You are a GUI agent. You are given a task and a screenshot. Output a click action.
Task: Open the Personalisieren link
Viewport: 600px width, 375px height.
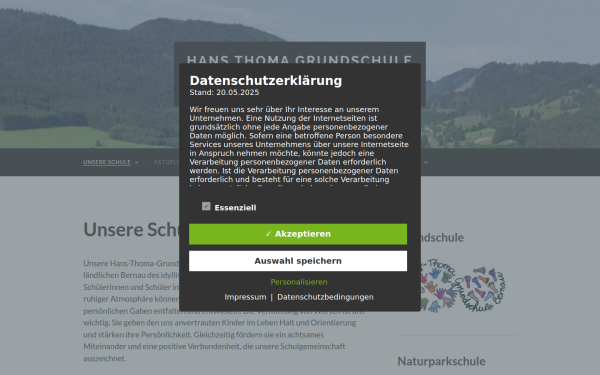click(299, 282)
